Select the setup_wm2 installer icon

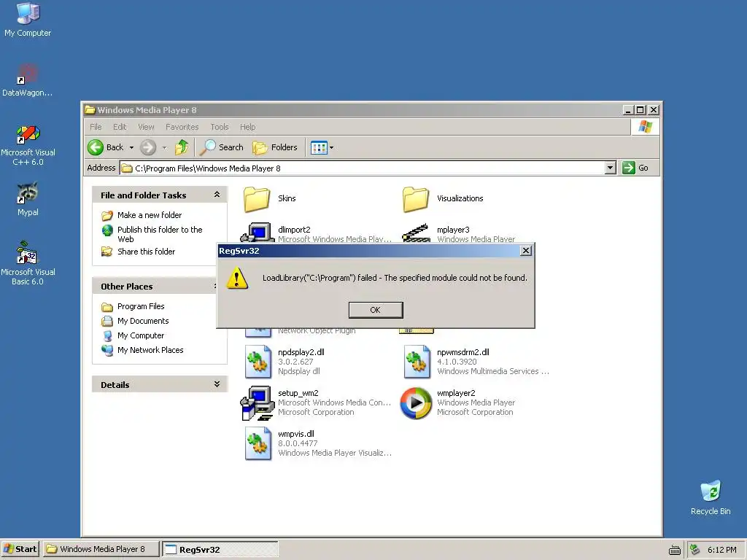[257, 403]
